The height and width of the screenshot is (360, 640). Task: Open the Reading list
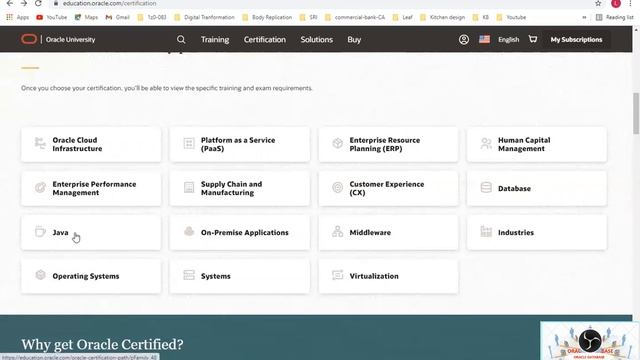pos(615,18)
